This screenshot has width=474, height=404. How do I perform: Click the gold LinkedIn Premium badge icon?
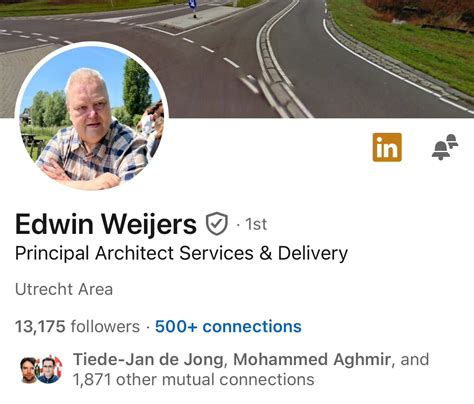pyautogui.click(x=387, y=147)
